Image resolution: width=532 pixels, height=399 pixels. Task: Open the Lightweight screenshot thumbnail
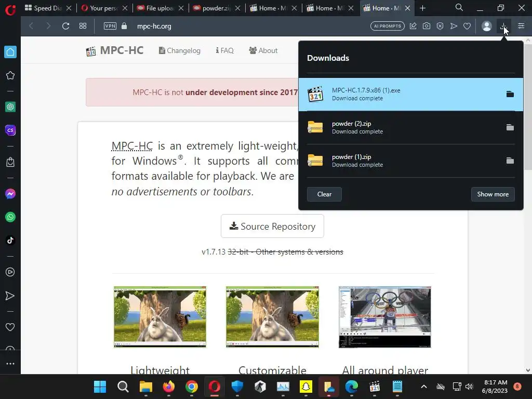click(160, 317)
